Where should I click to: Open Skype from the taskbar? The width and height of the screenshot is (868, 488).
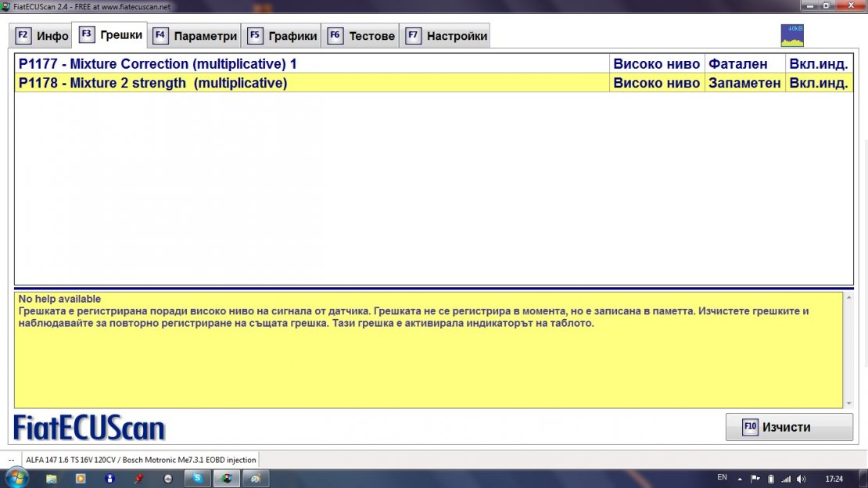pos(197,478)
